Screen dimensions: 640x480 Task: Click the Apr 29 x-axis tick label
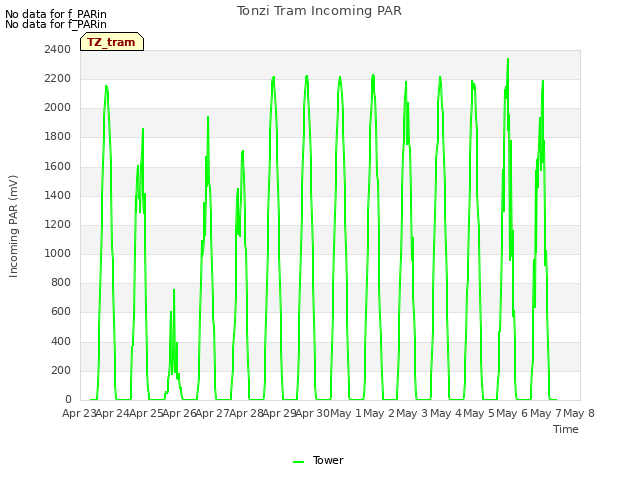(280, 413)
